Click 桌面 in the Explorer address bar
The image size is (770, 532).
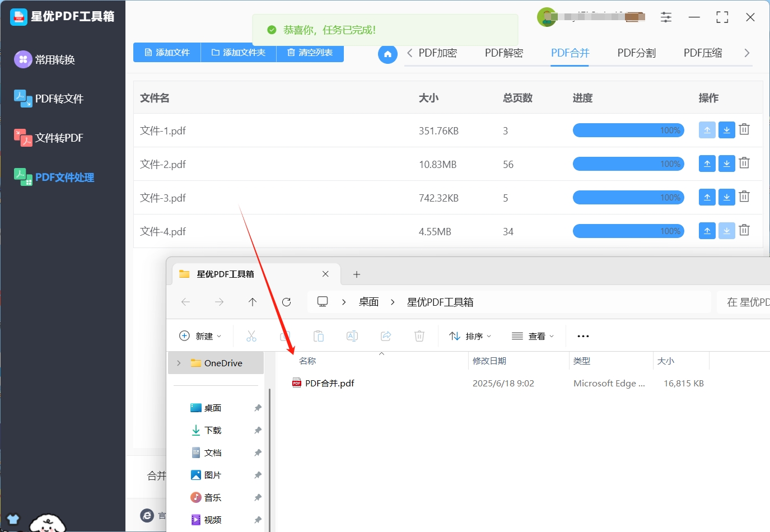[x=368, y=302]
